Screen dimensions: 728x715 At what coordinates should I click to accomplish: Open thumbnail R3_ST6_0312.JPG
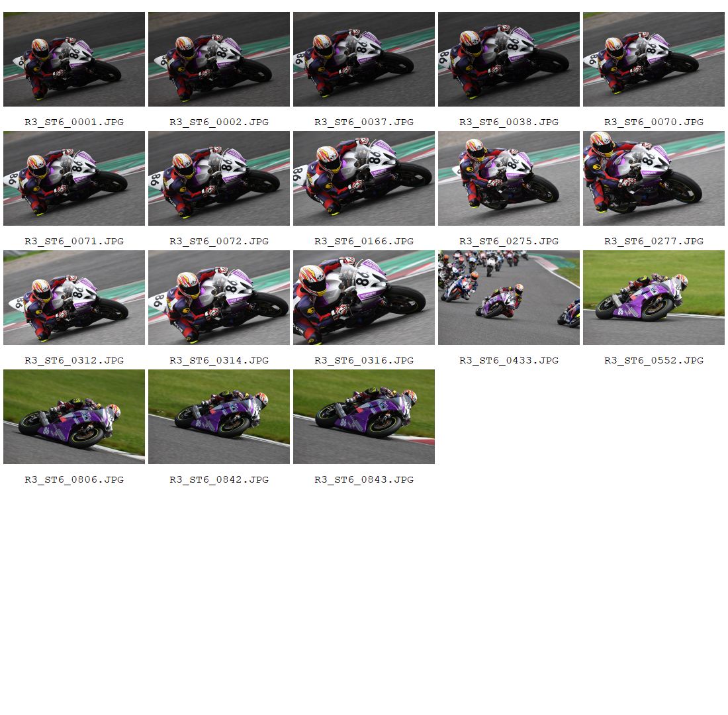74,297
